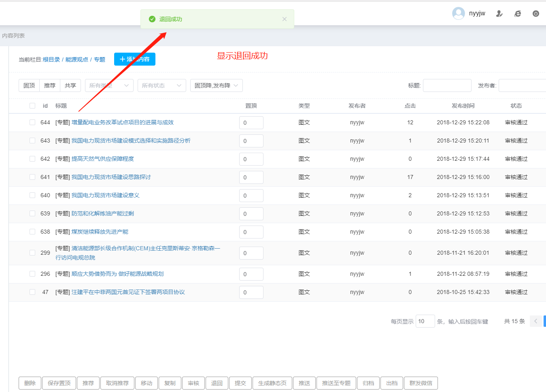Viewport: 546px width, 392px height.
Task: Click the 添加内容 plus button
Action: [x=135, y=59]
